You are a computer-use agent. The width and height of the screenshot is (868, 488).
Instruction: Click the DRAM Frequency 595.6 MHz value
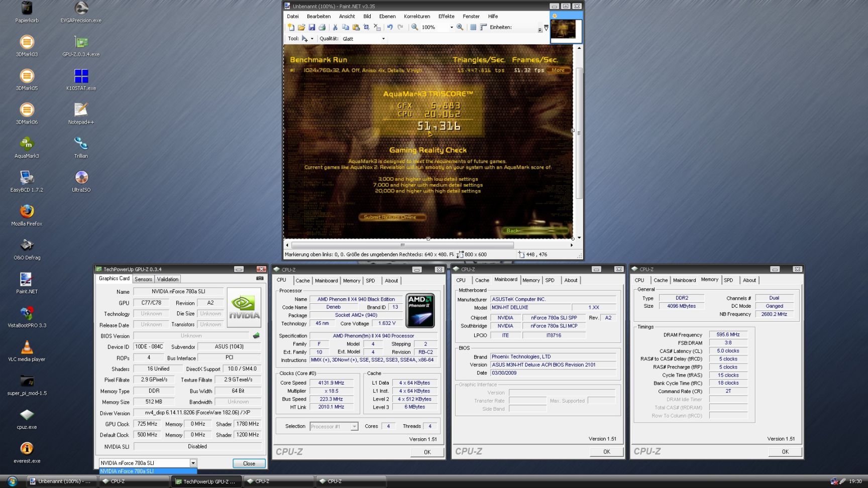[728, 334]
